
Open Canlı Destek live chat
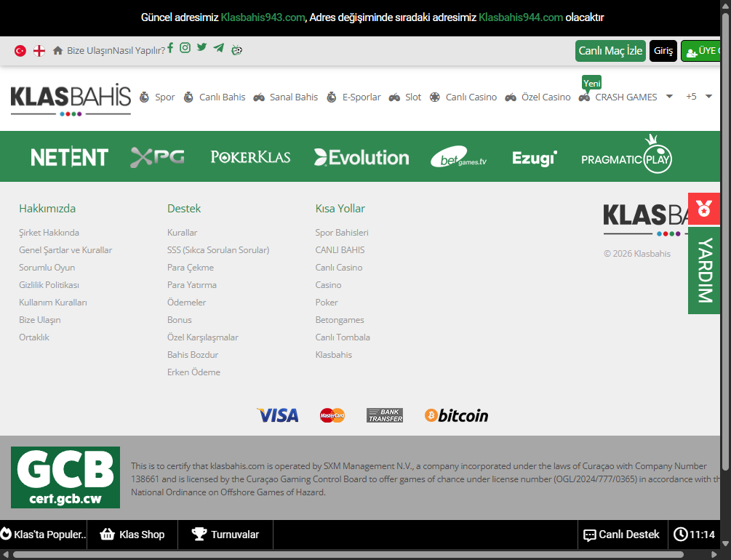(x=622, y=535)
